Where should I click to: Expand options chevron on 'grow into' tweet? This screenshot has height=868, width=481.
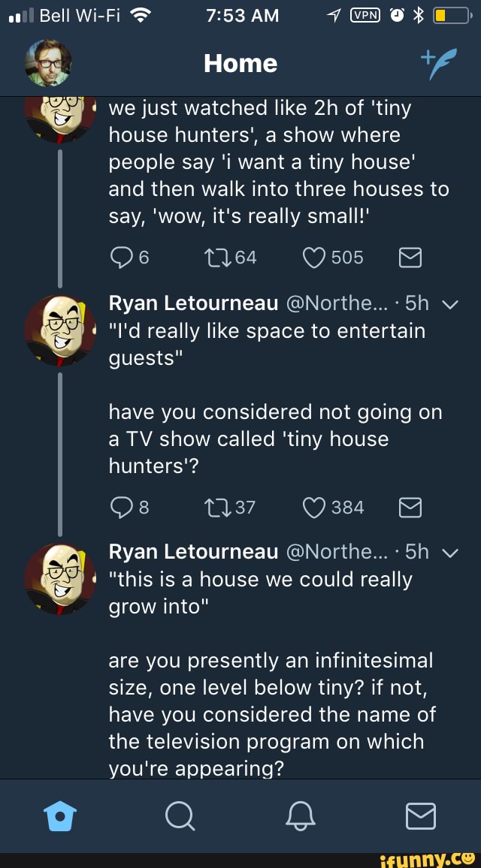pos(450,553)
